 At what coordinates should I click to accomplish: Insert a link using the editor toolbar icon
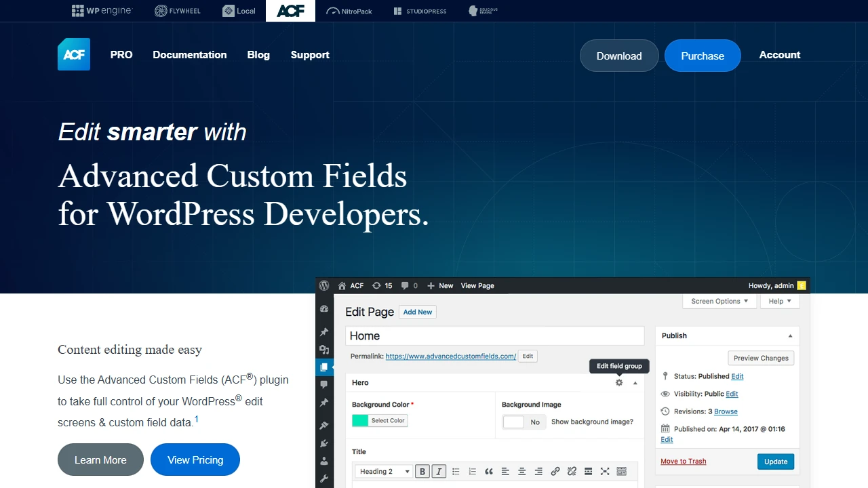(555, 471)
